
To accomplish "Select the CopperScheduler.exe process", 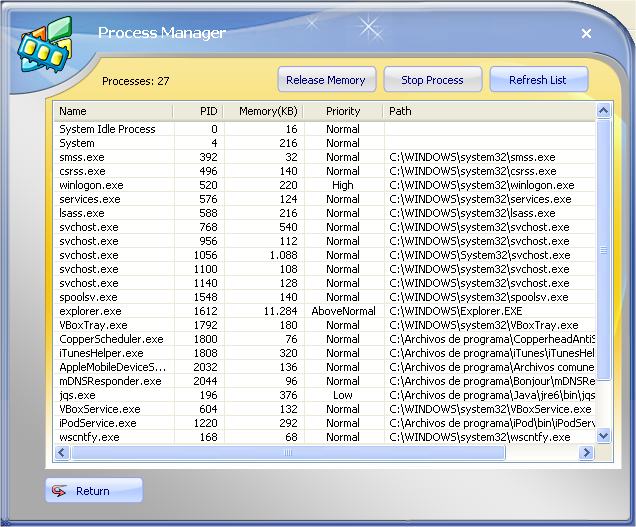I will pos(324,339).
